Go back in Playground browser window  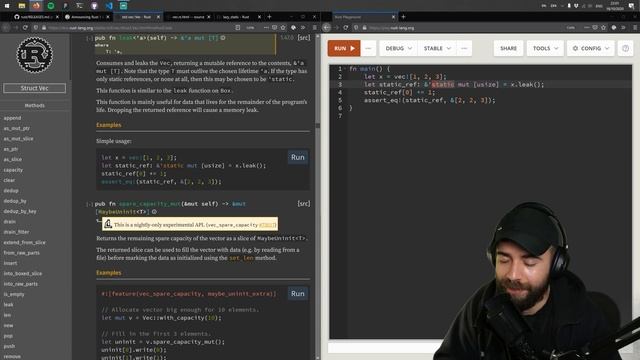tap(327, 27)
